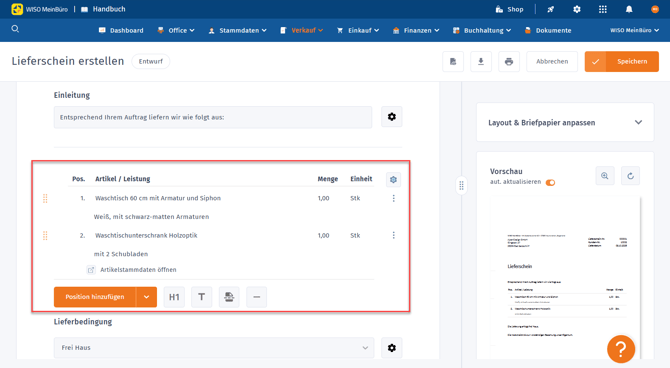Open three-dot menu for Waschtisch position
The image size is (670, 368).
pyautogui.click(x=394, y=198)
